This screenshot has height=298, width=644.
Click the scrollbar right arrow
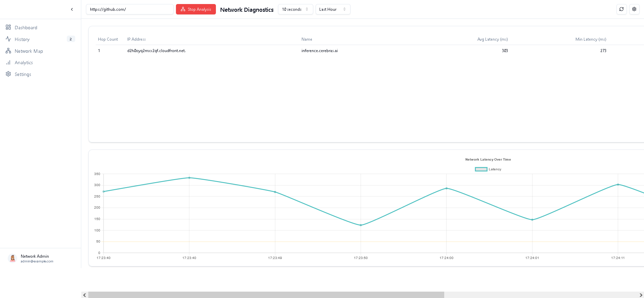[x=641, y=295]
